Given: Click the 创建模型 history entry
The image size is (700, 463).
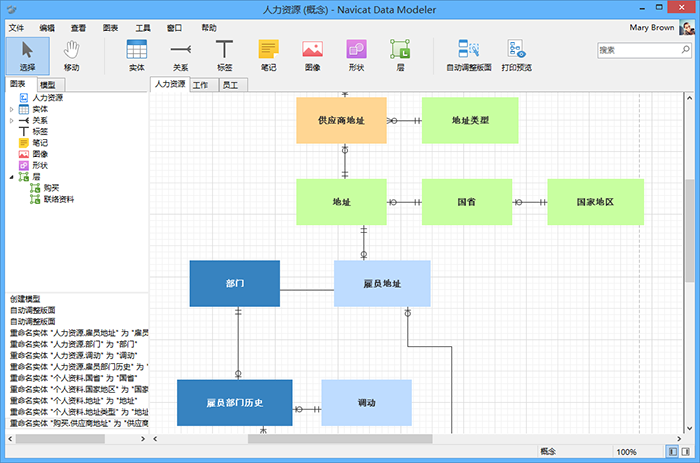Looking at the screenshot, I should [25, 299].
